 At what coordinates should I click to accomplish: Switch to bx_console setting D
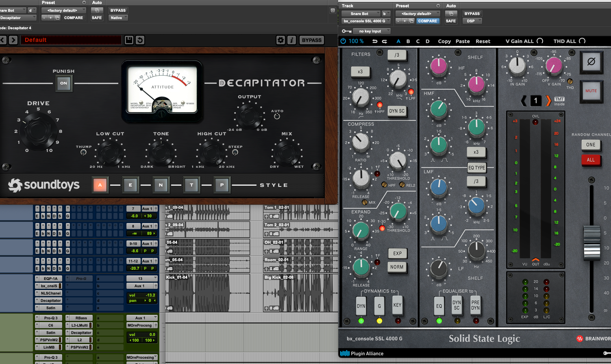click(x=428, y=41)
